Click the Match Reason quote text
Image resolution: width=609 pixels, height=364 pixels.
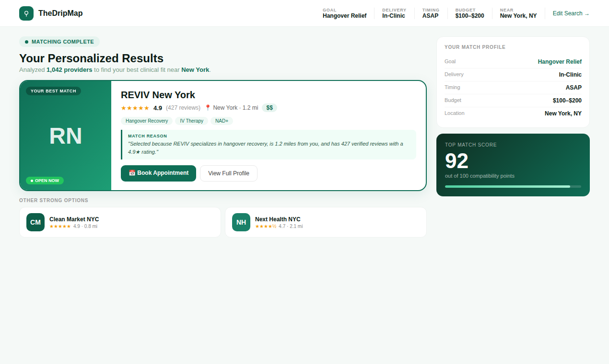click(x=265, y=148)
